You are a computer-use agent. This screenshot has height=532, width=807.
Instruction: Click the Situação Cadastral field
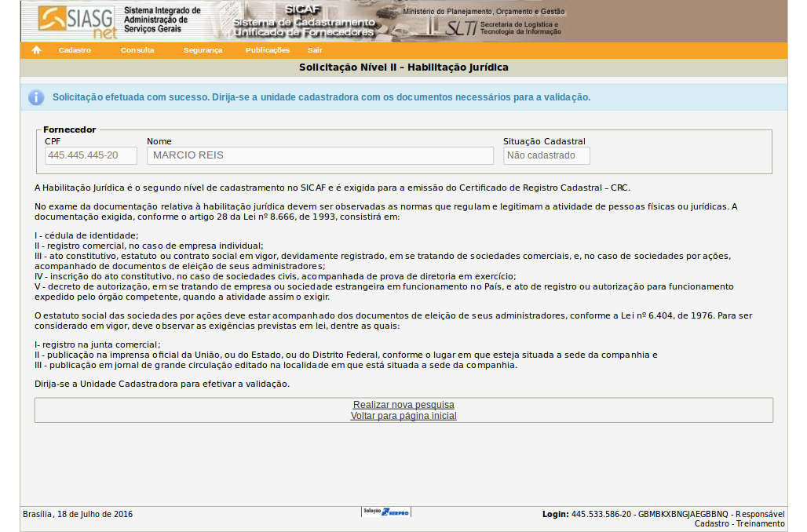click(546, 155)
